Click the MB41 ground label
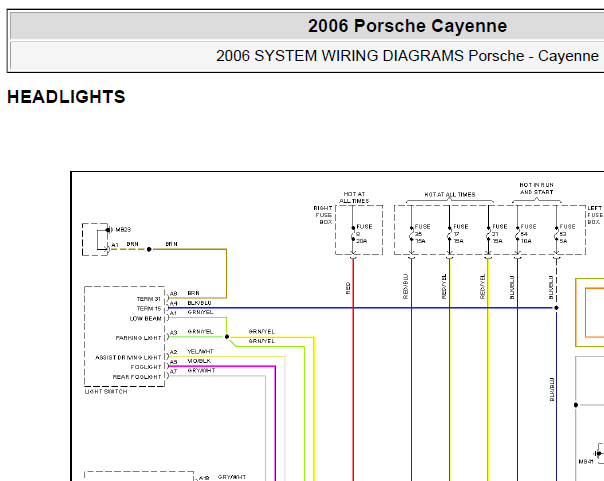This screenshot has width=604, height=481. (x=586, y=461)
